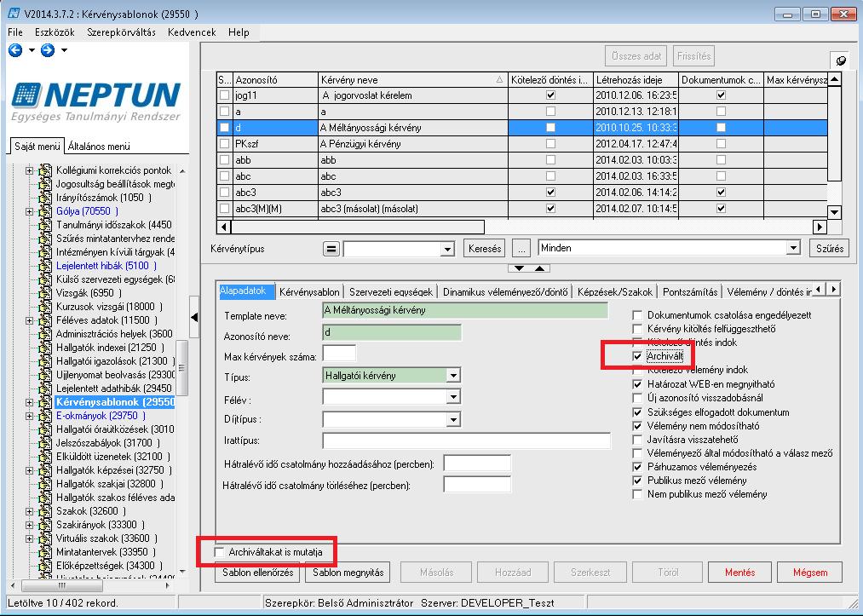Image resolution: width=863 pixels, height=616 pixels.
Task: Switch to the Szervezeti egységek tab
Action: pos(391,291)
